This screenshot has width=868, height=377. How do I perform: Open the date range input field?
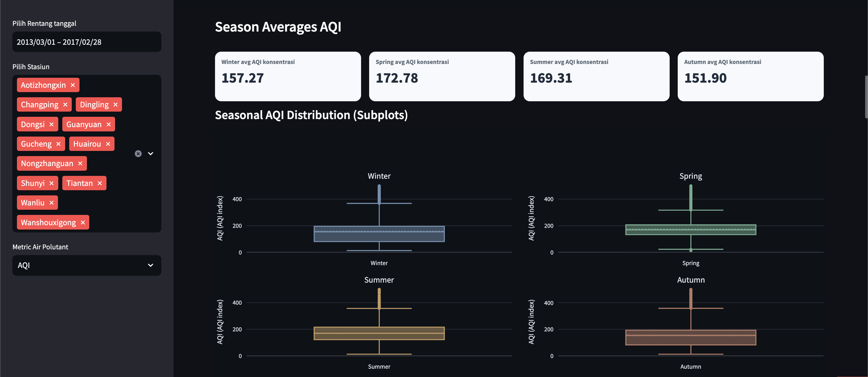coord(87,42)
